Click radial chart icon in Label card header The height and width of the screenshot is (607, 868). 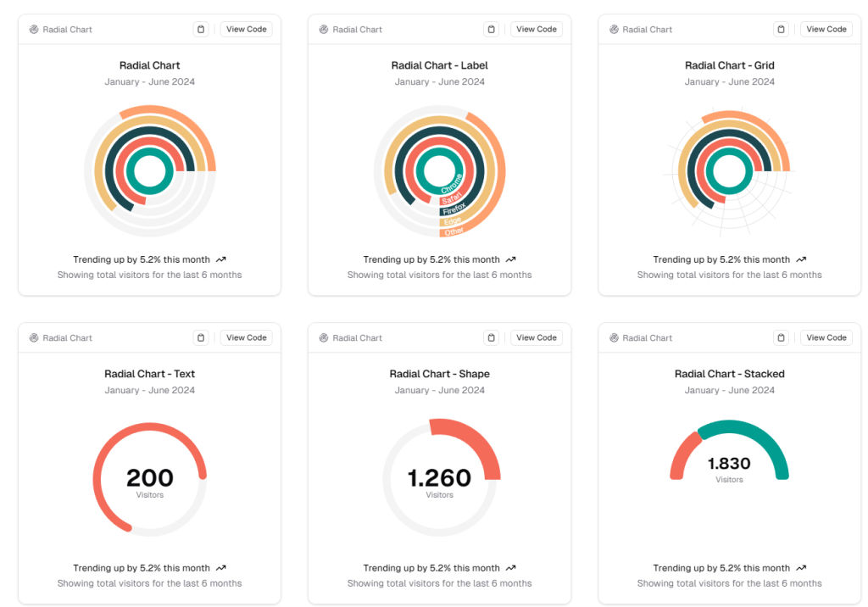click(x=324, y=30)
